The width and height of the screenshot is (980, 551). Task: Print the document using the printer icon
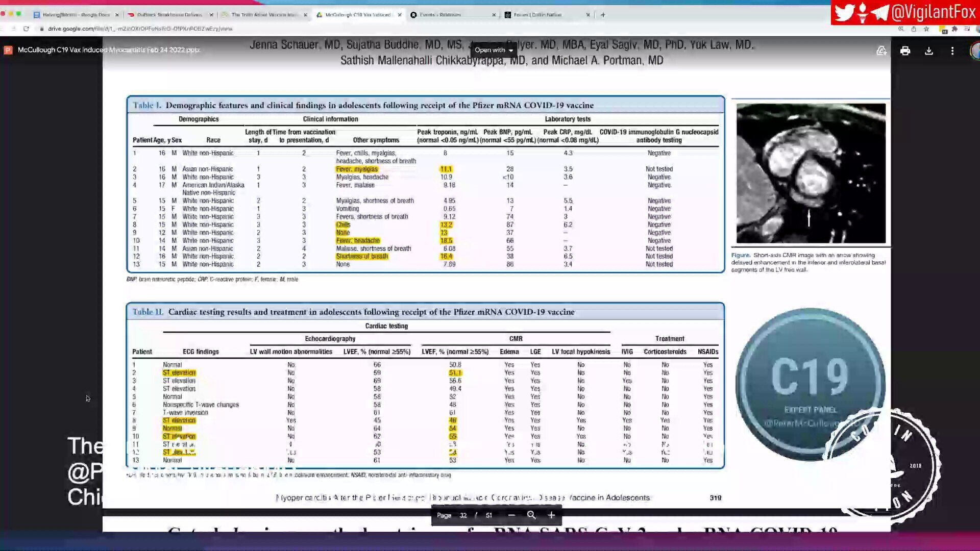905,51
